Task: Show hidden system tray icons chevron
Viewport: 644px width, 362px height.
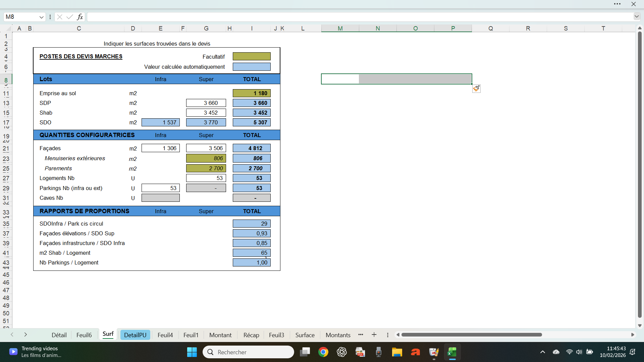Action: pyautogui.click(x=542, y=352)
